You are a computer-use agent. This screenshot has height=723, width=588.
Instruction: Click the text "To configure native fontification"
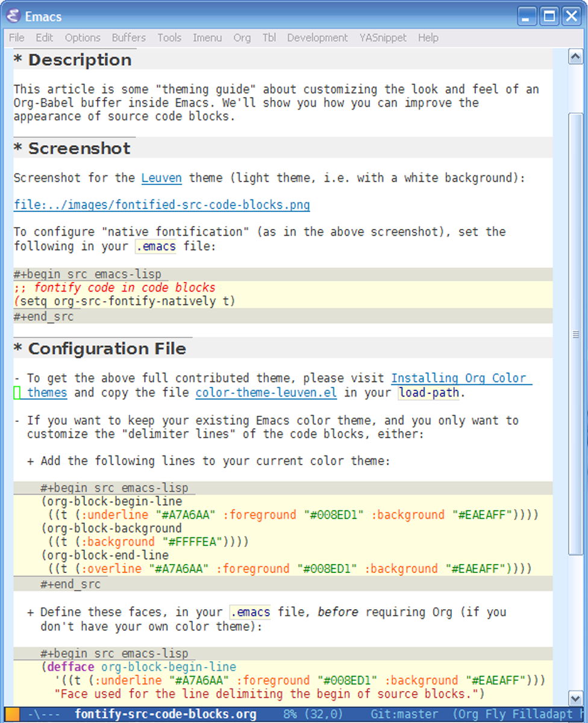[x=260, y=232]
